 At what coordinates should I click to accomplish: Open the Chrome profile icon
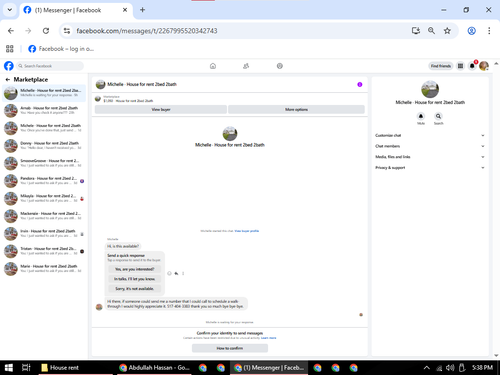pyautogui.click(x=472, y=31)
